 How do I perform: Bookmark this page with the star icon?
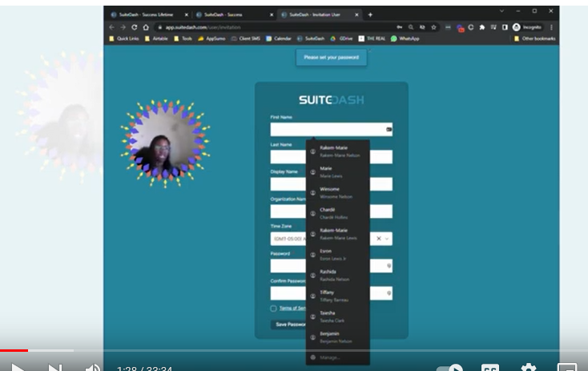434,27
